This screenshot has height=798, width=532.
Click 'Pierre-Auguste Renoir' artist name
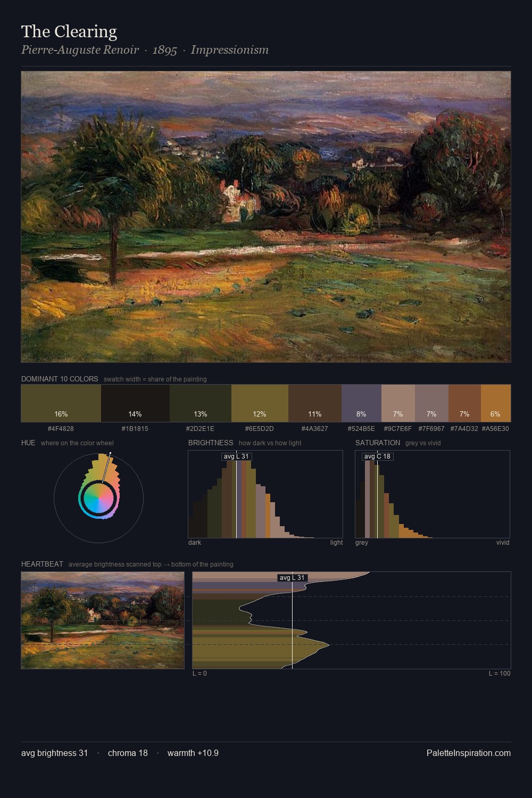coord(80,50)
